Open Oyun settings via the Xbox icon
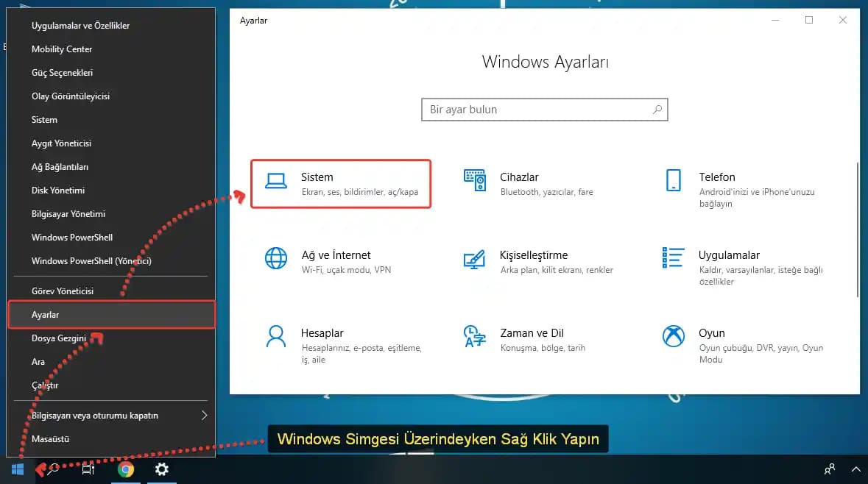The image size is (868, 484). point(672,336)
